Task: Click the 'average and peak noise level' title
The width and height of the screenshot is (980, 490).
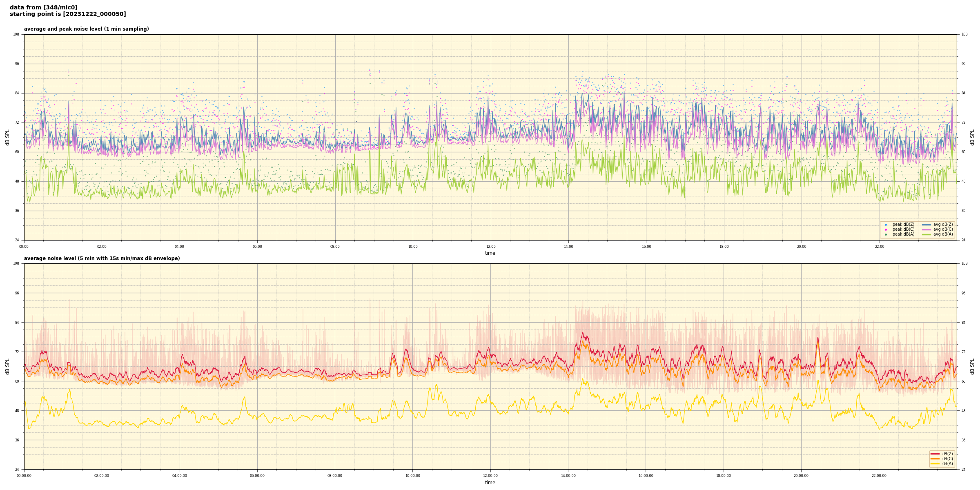Action: pyautogui.click(x=86, y=29)
